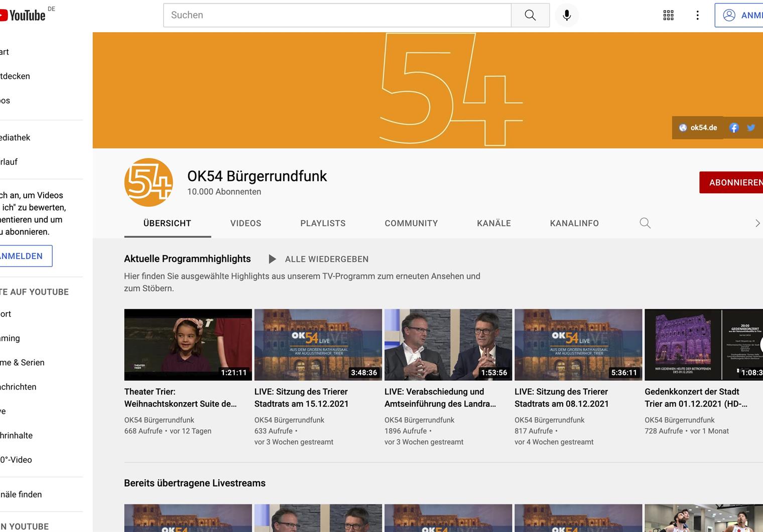Open Bereits übertragene Livestreams section heading
The height and width of the screenshot is (532, 763).
195,483
